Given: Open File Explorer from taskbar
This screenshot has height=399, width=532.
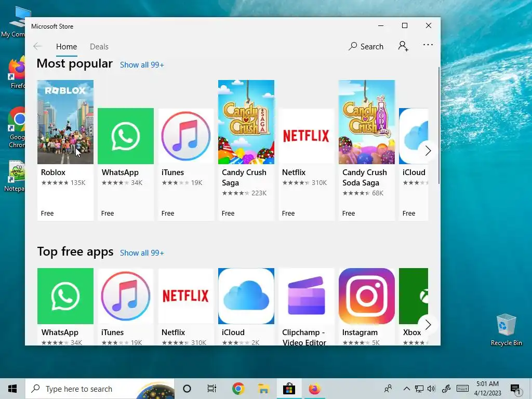Looking at the screenshot, I should click(x=263, y=389).
